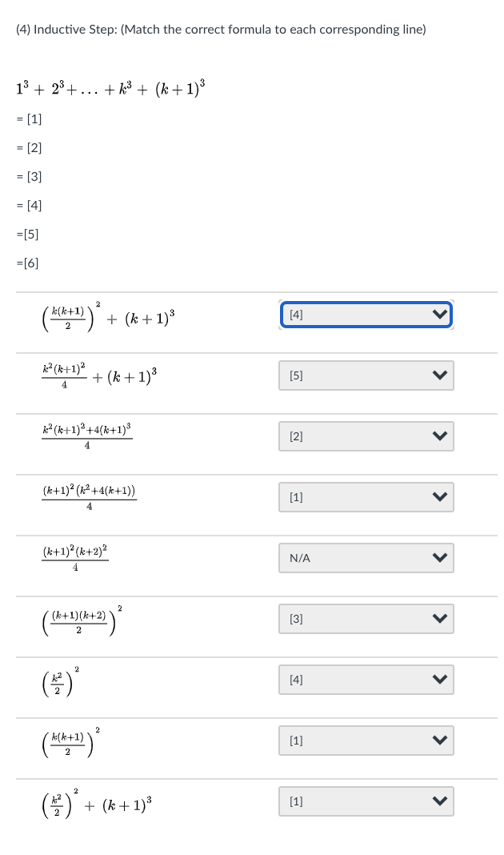Viewport: 504px width, 855px height.
Task: Click the (k+1)²(k²+4(k+1))/4 formula
Action: click(x=88, y=496)
